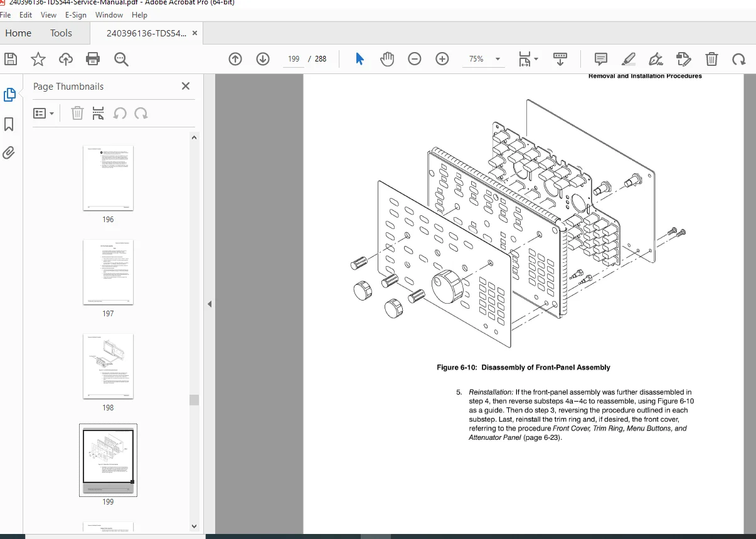Select page 199 thumbnail
This screenshot has height=539, width=756.
(x=108, y=461)
